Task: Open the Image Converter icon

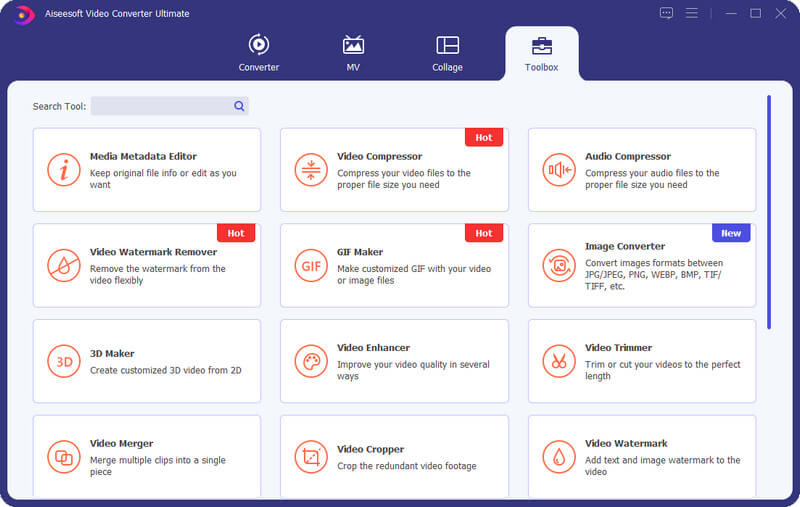Action: (559, 266)
